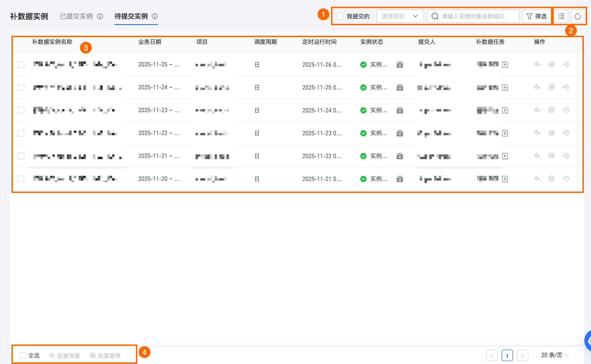
Task: Click the info icon beside 已提交实例
Action: pyautogui.click(x=100, y=16)
